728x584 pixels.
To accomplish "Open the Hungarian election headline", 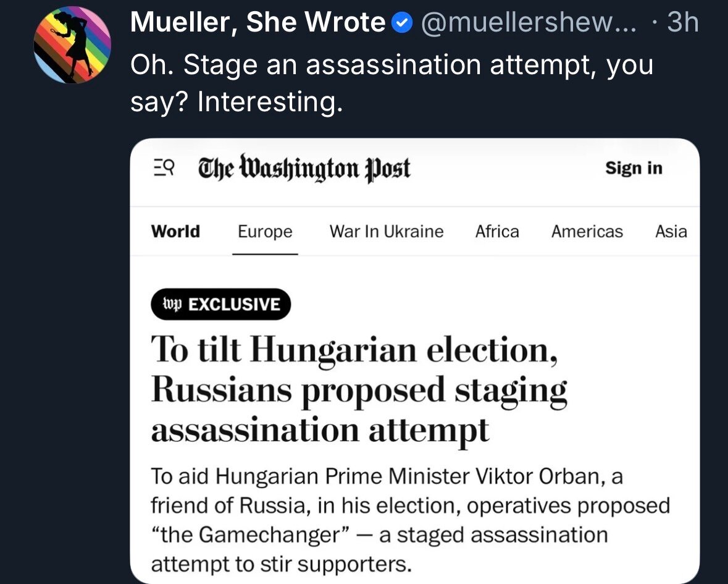I will 358,390.
